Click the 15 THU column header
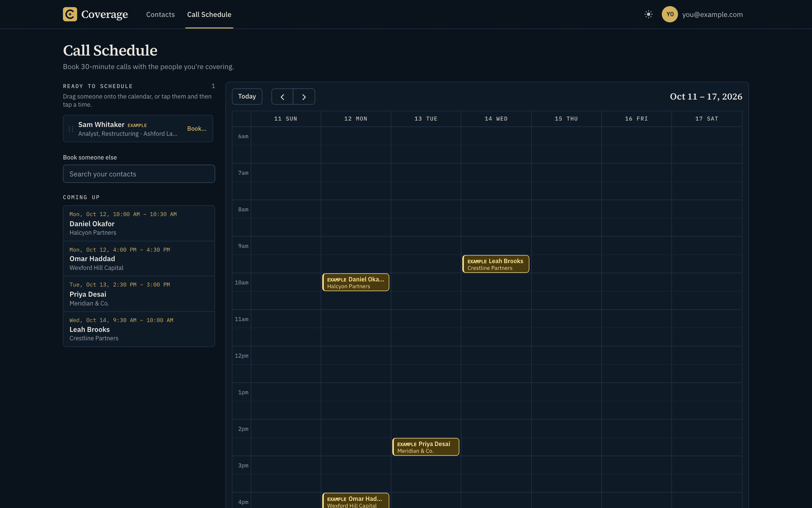 (x=566, y=119)
